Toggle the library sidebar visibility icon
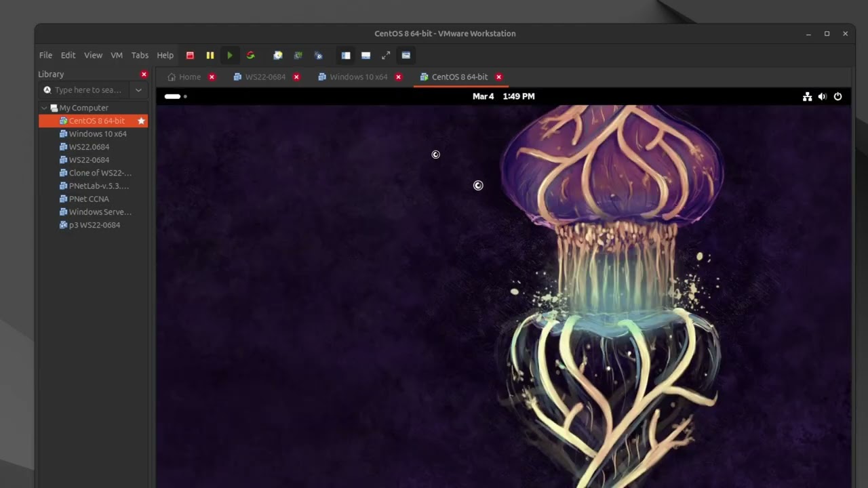 tap(346, 56)
